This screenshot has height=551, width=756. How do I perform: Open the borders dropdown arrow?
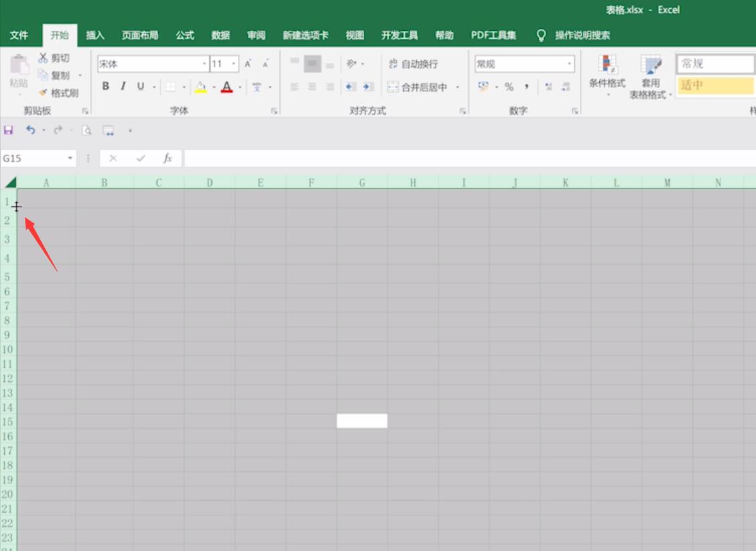click(184, 87)
